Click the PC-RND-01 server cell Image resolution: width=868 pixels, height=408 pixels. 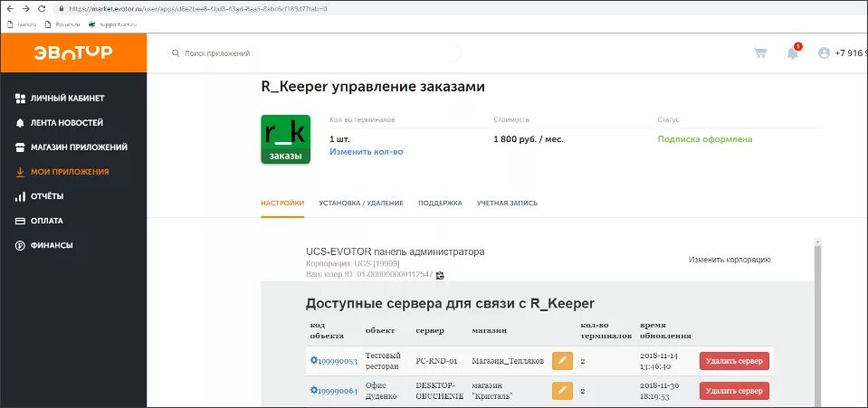[x=436, y=361]
